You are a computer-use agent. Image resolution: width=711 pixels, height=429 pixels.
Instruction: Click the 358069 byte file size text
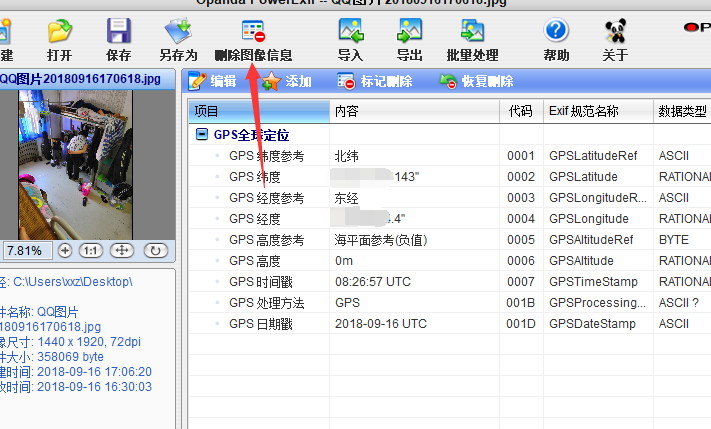click(x=70, y=356)
